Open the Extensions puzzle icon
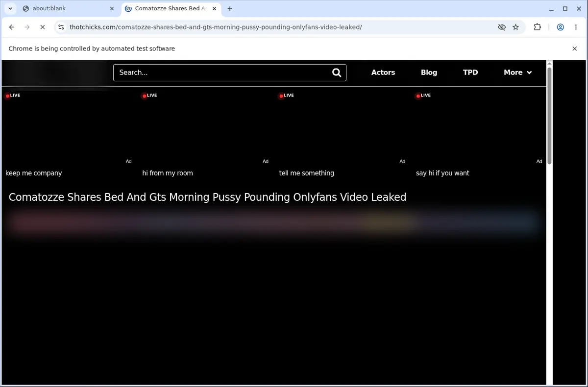The image size is (588, 387). (538, 27)
